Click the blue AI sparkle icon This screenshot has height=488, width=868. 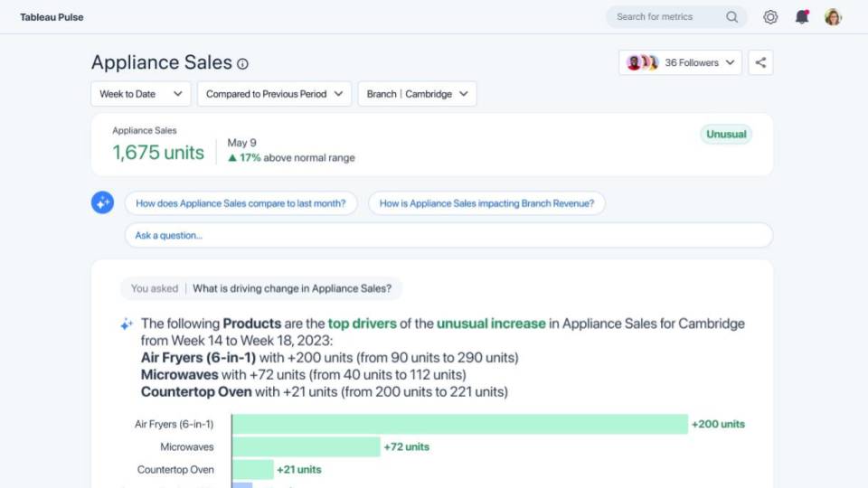(102, 202)
